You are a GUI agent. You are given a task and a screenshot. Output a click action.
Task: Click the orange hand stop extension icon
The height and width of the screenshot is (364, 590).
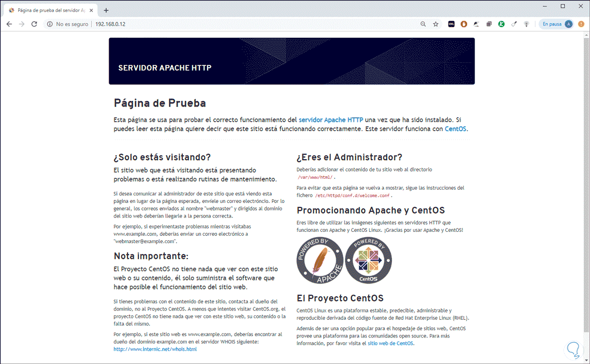click(464, 24)
